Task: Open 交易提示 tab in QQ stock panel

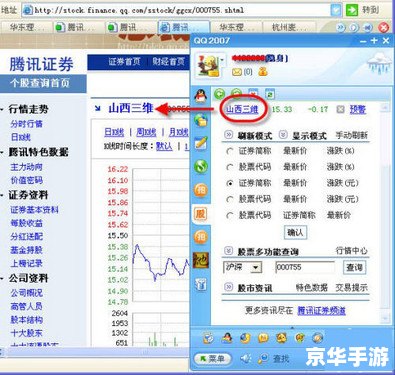Action: pyautogui.click(x=352, y=287)
